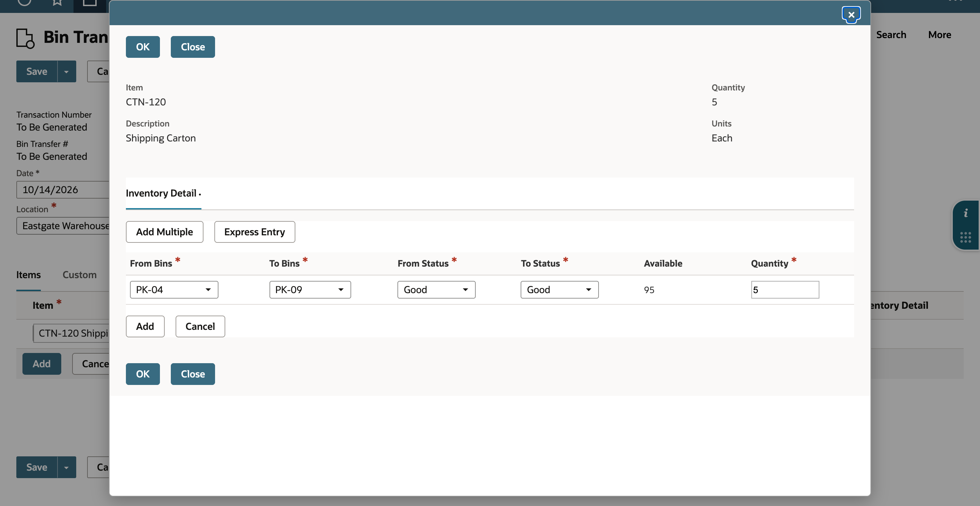Click Add Multiple button

(164, 232)
